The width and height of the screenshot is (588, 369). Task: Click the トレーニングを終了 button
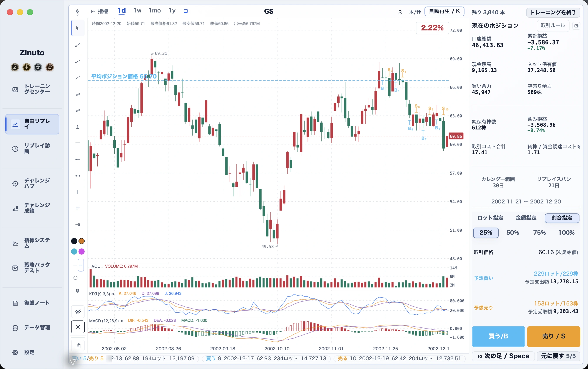[x=553, y=12]
